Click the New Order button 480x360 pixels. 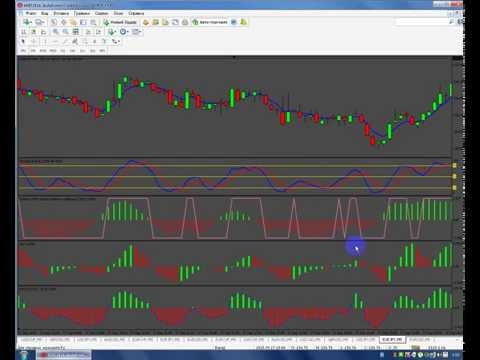pos(120,22)
